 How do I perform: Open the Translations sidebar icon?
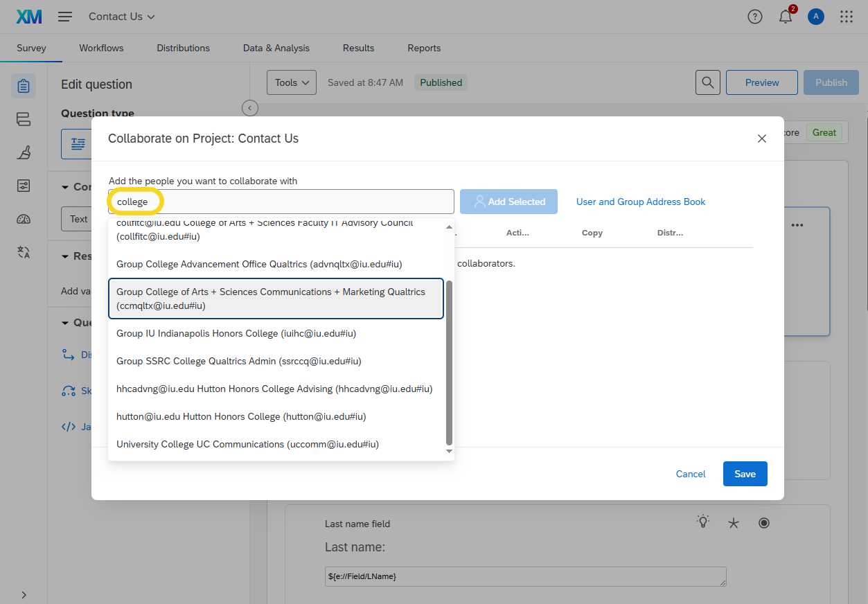[24, 252]
